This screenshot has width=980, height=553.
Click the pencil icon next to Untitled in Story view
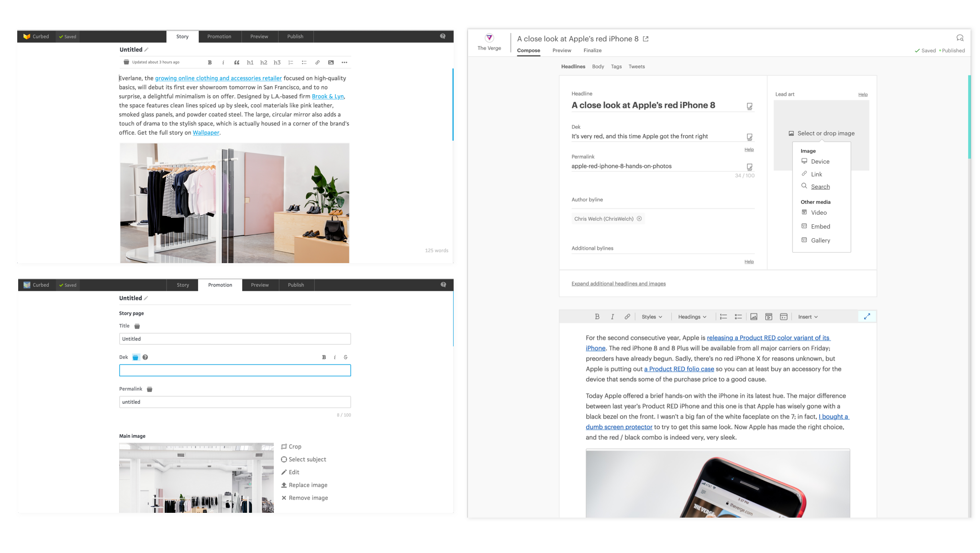[x=146, y=49]
